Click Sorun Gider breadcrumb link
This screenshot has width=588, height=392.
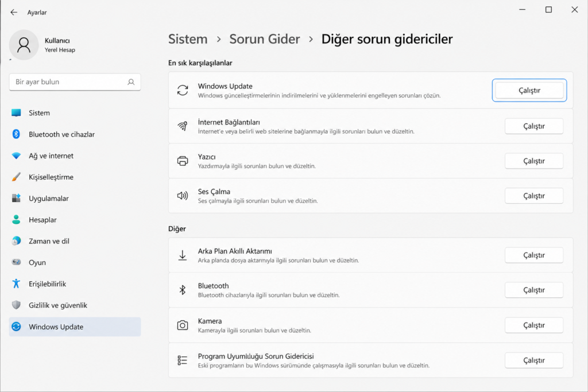[264, 39]
